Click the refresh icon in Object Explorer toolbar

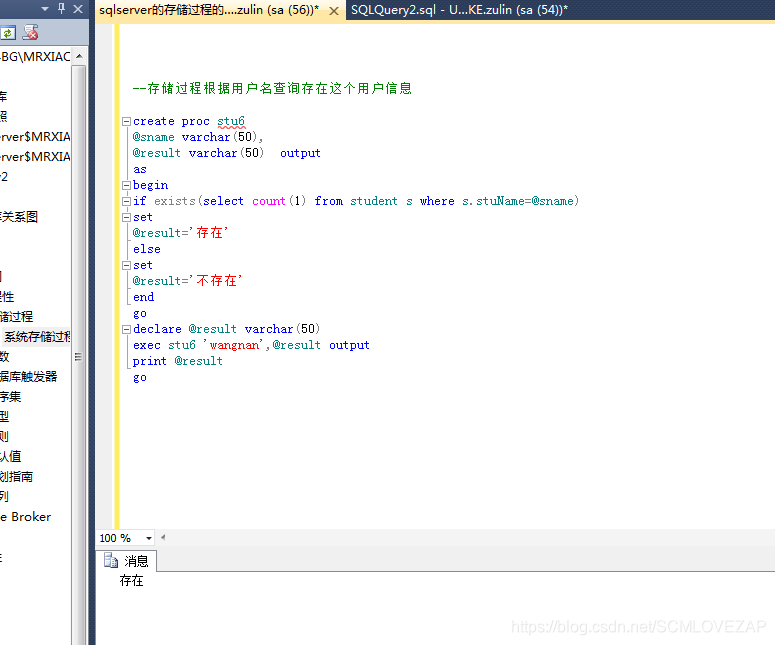click(x=7, y=33)
